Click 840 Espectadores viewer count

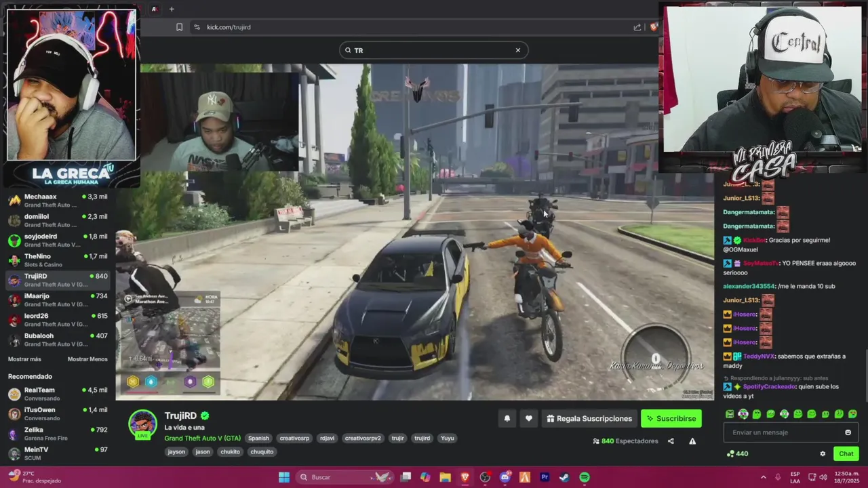pyautogui.click(x=625, y=441)
